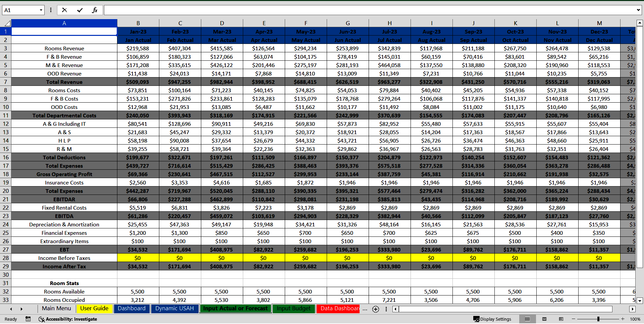Click the A & G Including IT label
The image size is (644, 324).
[x=64, y=124]
